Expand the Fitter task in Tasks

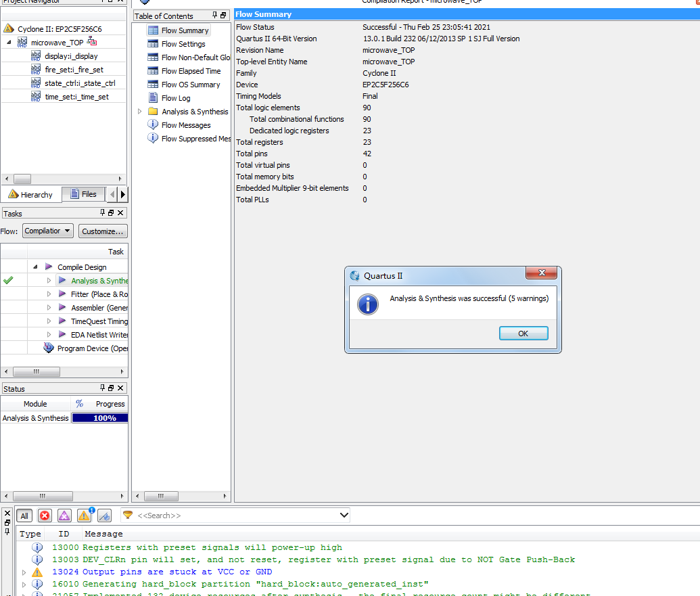click(x=49, y=294)
